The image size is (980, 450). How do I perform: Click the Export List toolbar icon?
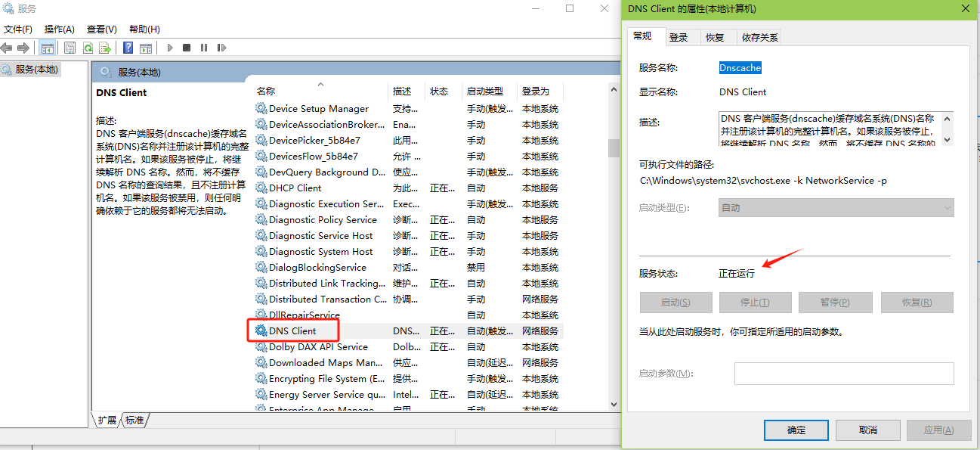105,48
